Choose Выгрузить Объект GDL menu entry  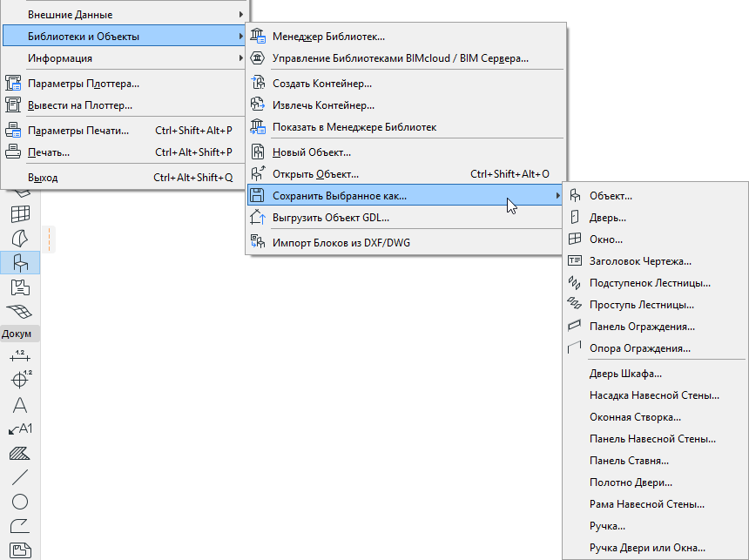[406, 218]
